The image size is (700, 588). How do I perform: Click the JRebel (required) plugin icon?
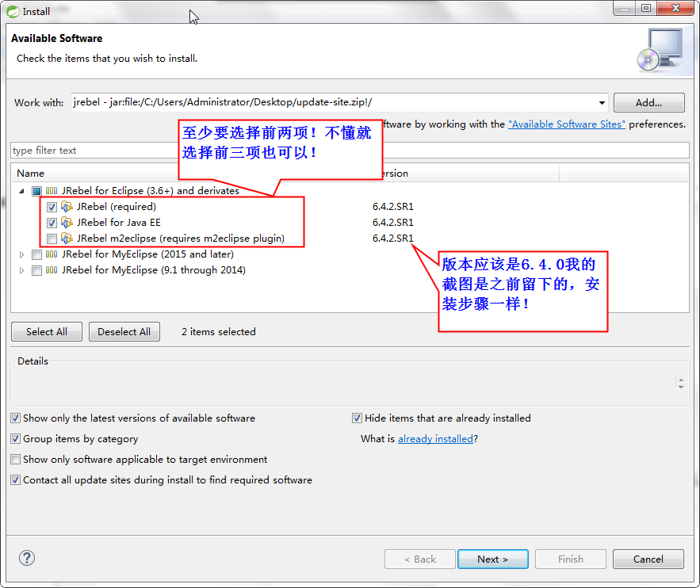(67, 207)
